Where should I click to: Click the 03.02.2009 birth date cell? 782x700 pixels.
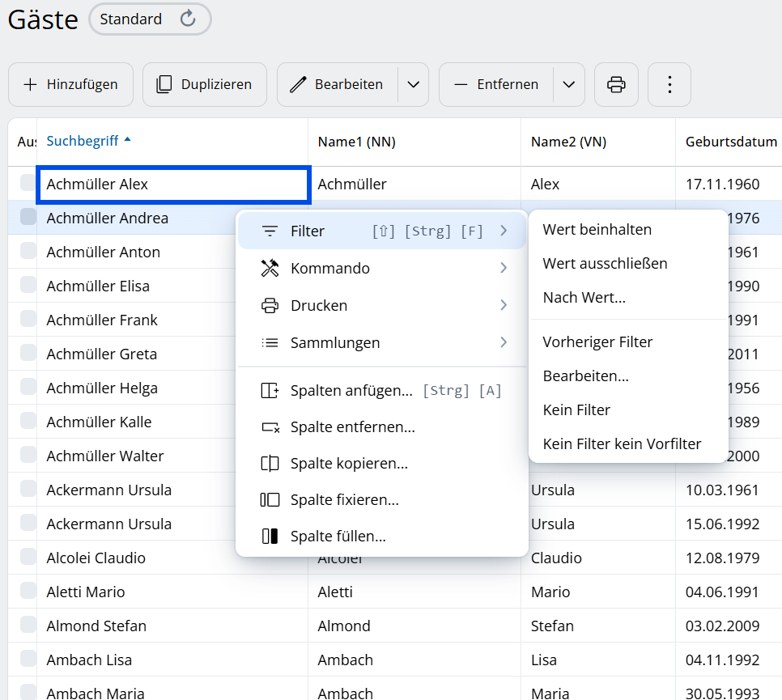(729, 626)
